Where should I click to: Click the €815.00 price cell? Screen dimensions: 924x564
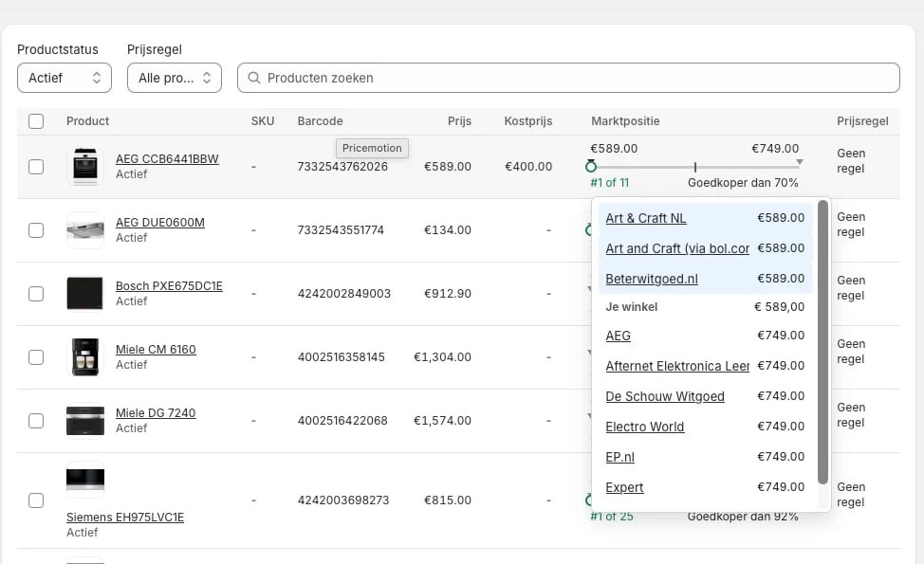tap(447, 500)
